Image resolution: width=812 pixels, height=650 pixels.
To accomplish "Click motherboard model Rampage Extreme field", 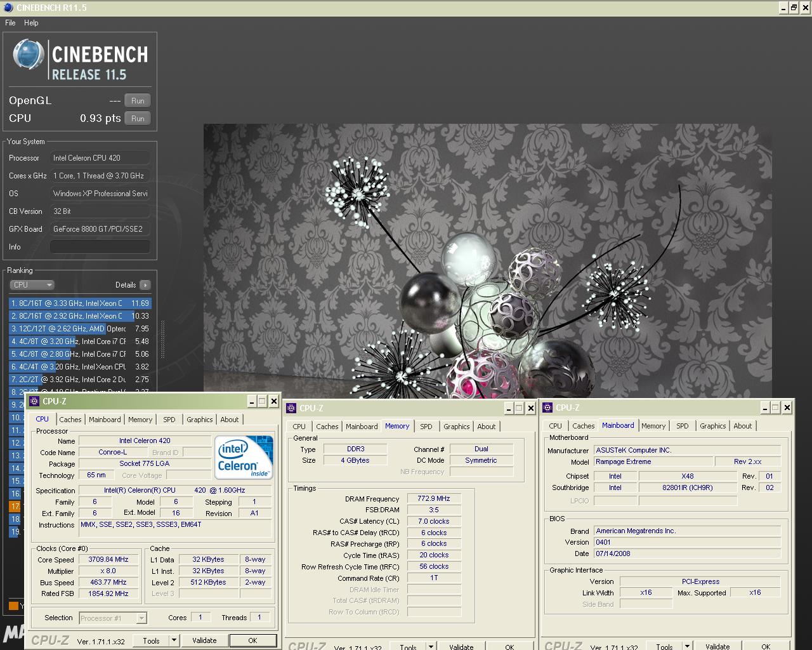I will pyautogui.click(x=653, y=461).
